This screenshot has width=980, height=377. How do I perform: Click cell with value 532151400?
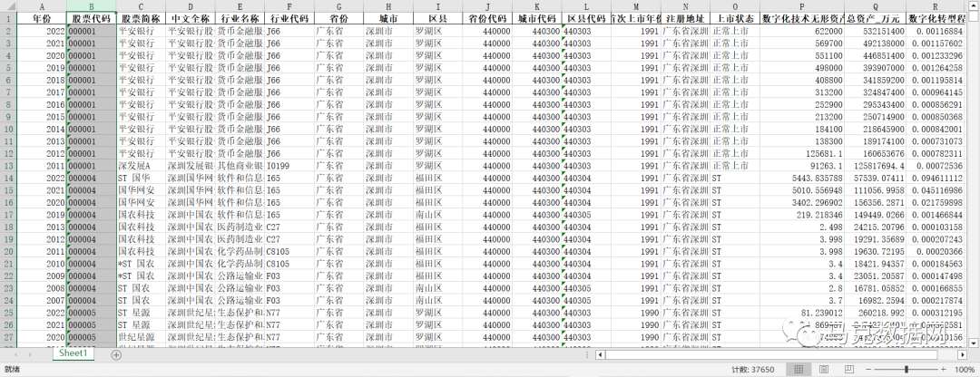875,31
